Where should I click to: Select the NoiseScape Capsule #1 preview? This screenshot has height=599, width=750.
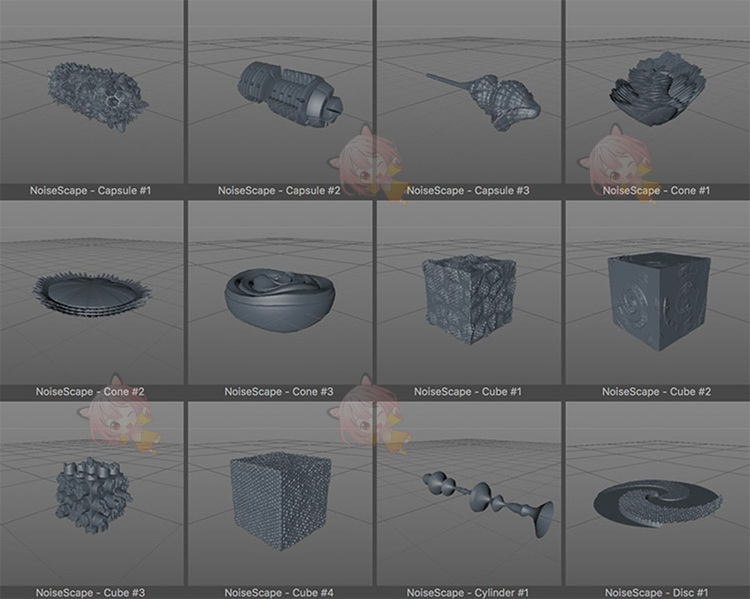click(x=91, y=91)
